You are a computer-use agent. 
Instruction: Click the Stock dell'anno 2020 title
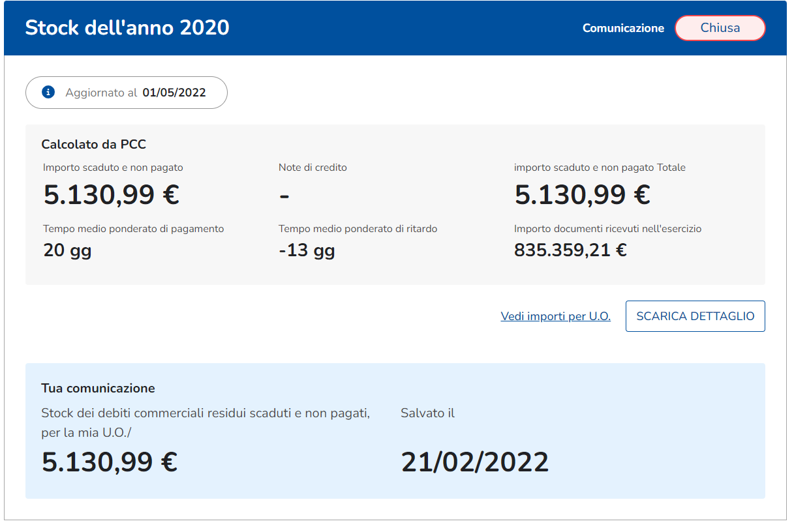[127, 28]
